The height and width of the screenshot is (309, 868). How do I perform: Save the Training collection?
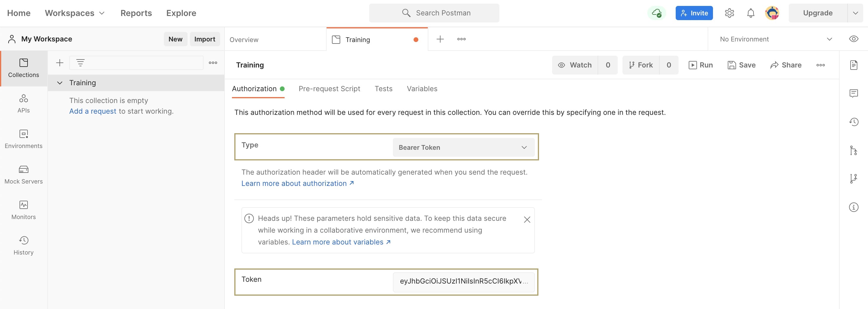tap(741, 65)
